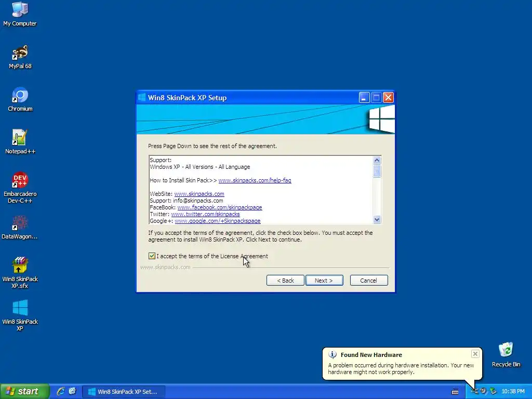Select Win8 SkinPack XP installer icon
Image resolution: width=532 pixels, height=399 pixels.
(x=20, y=315)
